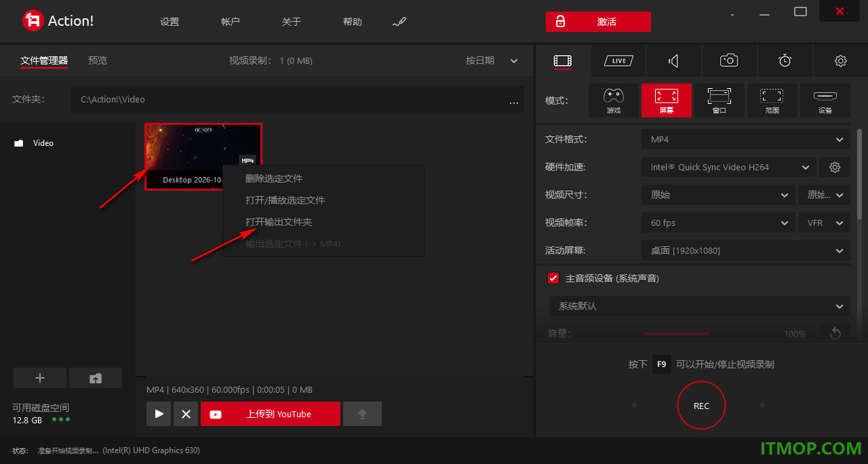Click the lock icon on activate button
The height and width of the screenshot is (464, 868).
(x=560, y=22)
